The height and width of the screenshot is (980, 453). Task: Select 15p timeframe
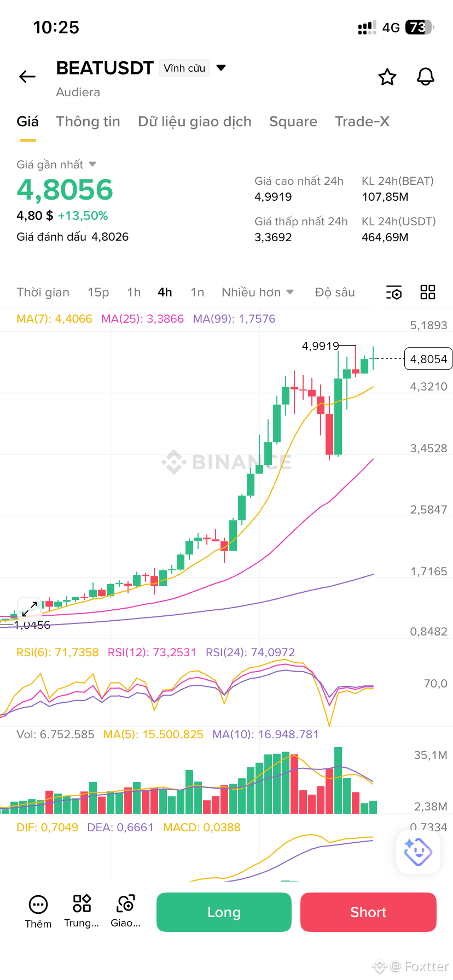pyautogui.click(x=98, y=293)
